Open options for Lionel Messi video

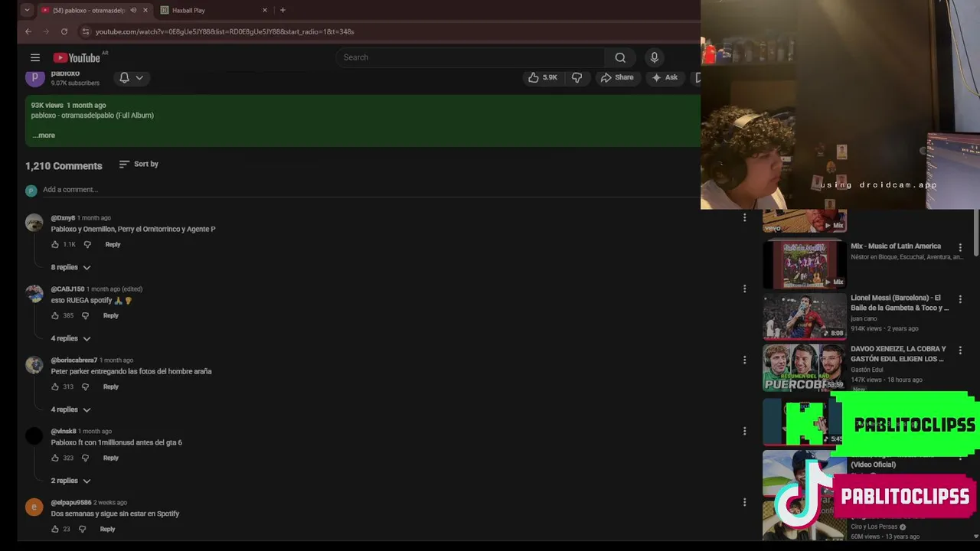tap(960, 299)
